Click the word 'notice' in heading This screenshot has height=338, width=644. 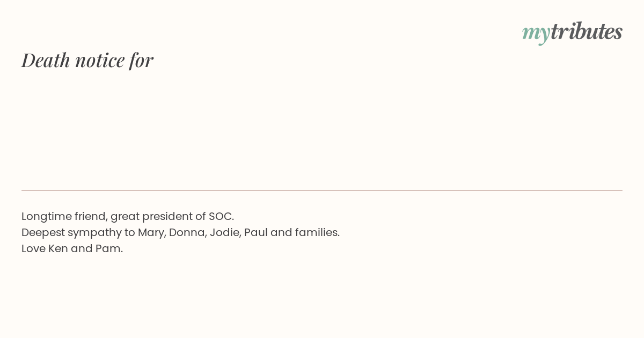(x=100, y=61)
